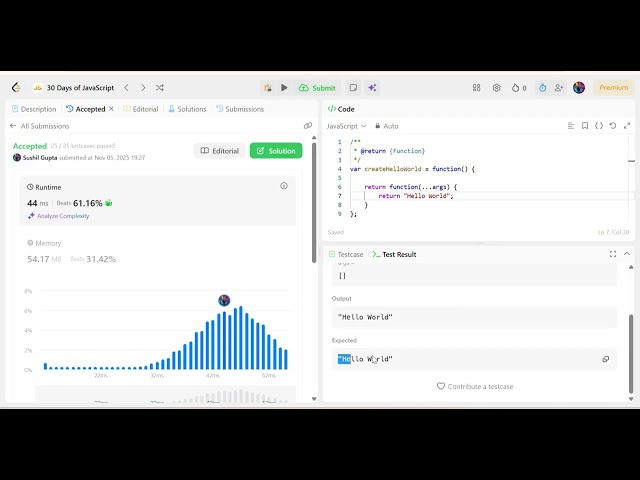Image resolution: width=640 pixels, height=480 pixels.
Task: Click the debugger icon next to Run
Action: coord(268,88)
